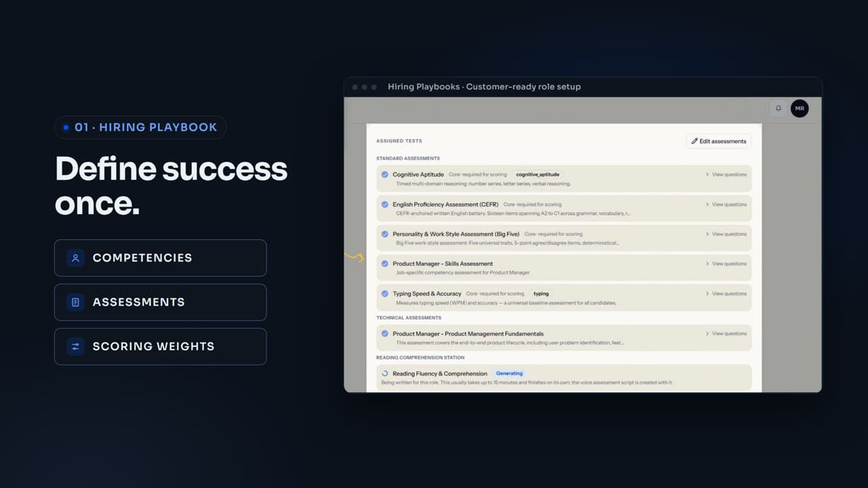The height and width of the screenshot is (488, 868).
Task: Click the Cognitive Aptitude title
Action: tap(418, 174)
